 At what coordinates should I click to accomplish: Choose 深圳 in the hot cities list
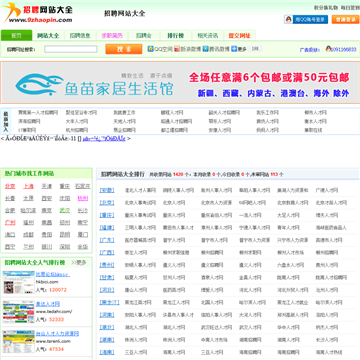click(65, 247)
